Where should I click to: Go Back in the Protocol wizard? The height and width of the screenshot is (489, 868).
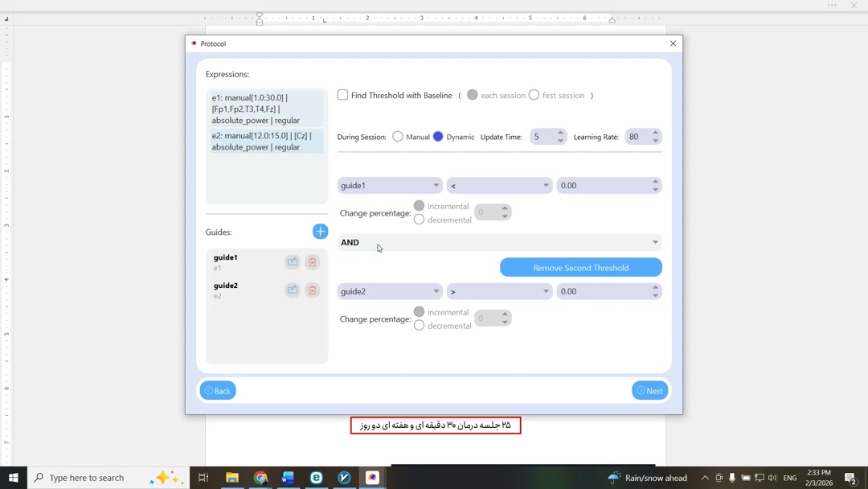pyautogui.click(x=218, y=390)
